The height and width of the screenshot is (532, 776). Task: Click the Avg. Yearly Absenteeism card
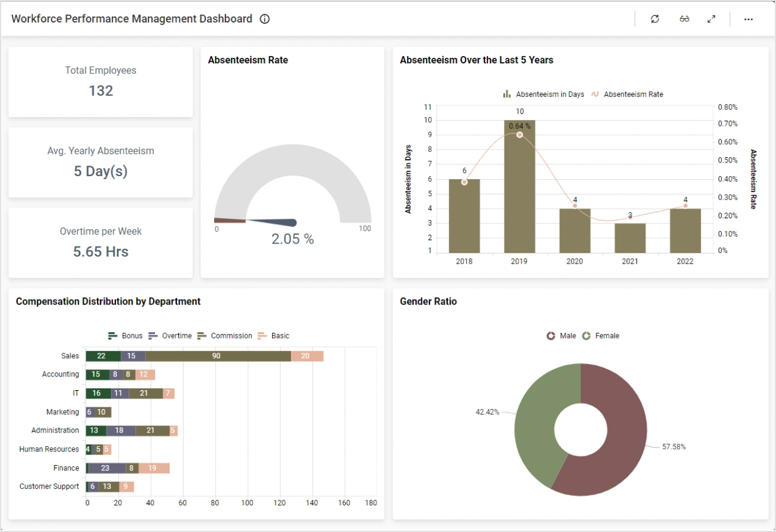[100, 161]
